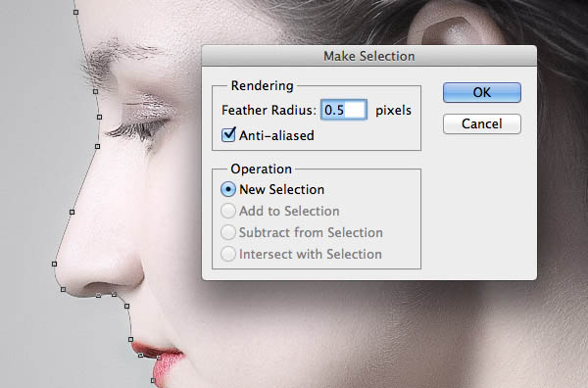
Task: Pick Subtract from Selection radio option
Action: tap(228, 232)
